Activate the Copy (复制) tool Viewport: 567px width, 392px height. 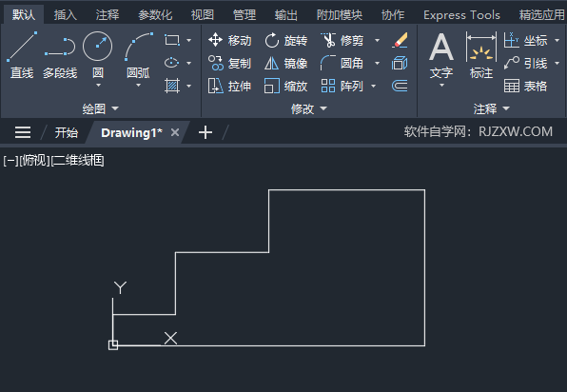[x=229, y=64]
